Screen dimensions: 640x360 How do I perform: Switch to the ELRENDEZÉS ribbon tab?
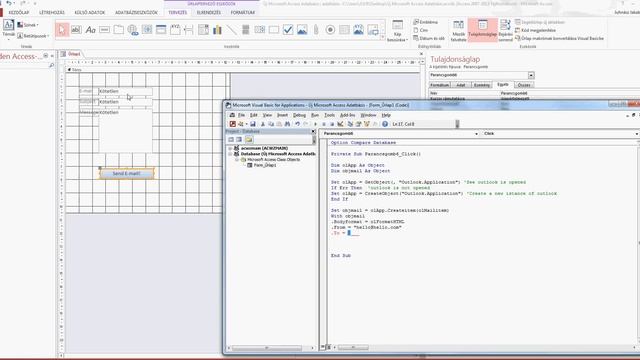click(209, 13)
